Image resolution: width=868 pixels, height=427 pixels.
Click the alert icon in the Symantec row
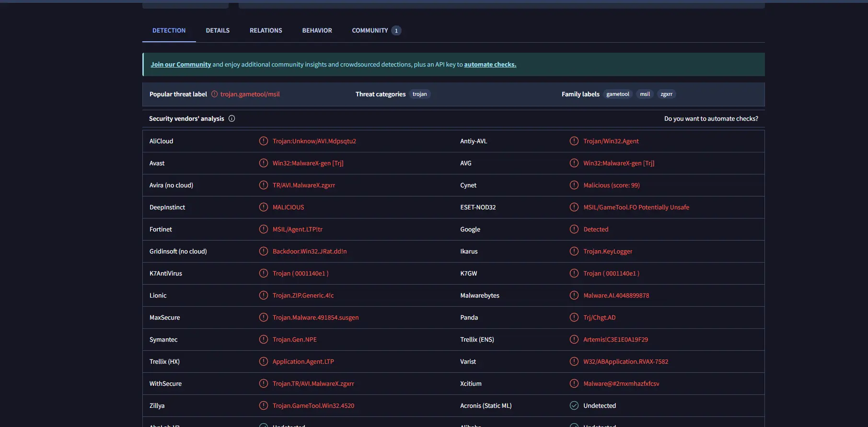point(263,339)
